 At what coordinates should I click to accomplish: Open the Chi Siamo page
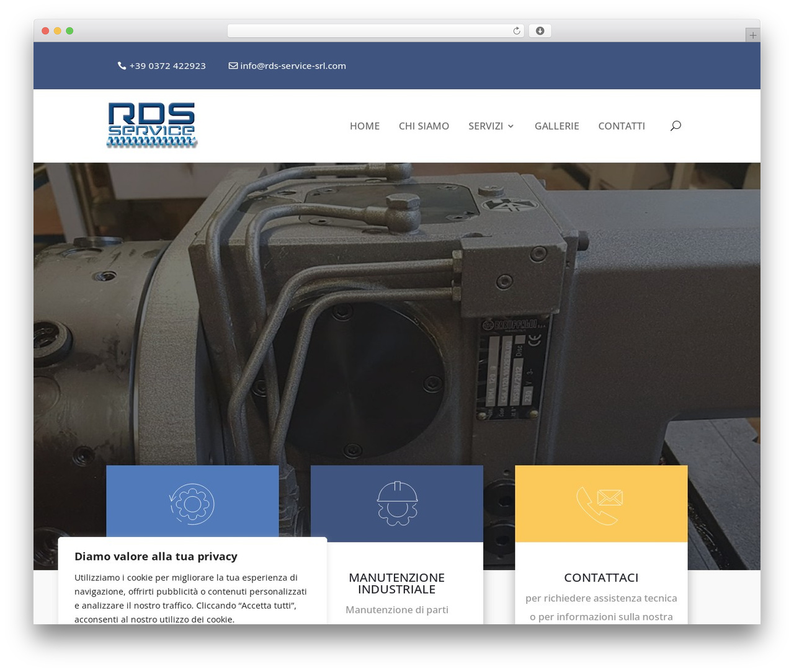(424, 126)
